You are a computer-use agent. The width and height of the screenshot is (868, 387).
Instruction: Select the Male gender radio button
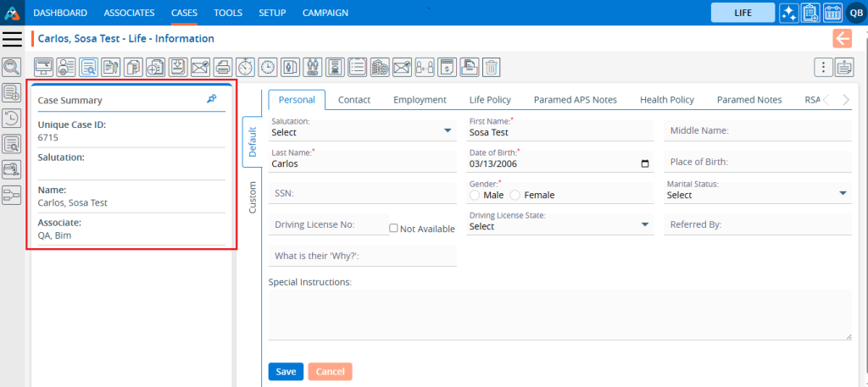[475, 196]
